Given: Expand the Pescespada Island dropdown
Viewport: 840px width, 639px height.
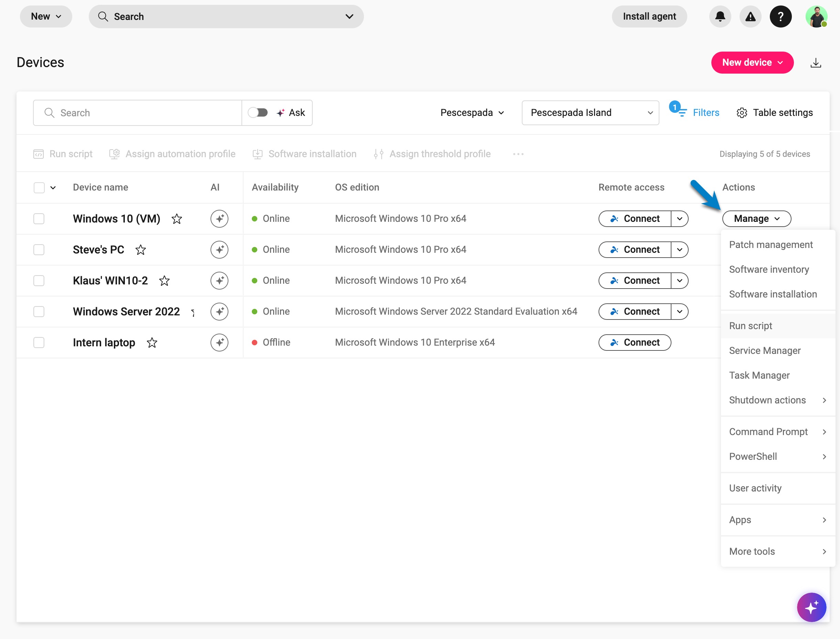Looking at the screenshot, I should pyautogui.click(x=590, y=113).
